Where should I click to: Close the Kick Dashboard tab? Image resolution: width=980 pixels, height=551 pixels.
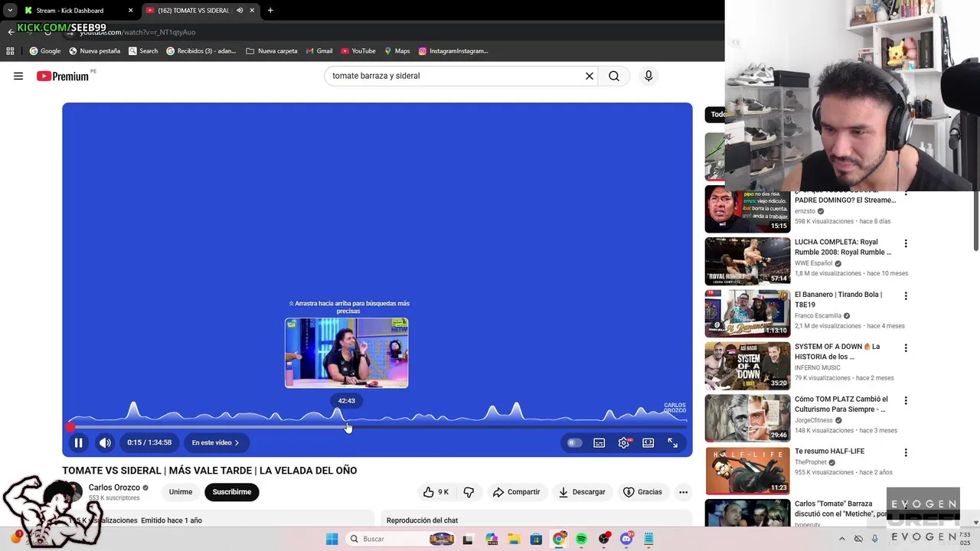click(130, 11)
